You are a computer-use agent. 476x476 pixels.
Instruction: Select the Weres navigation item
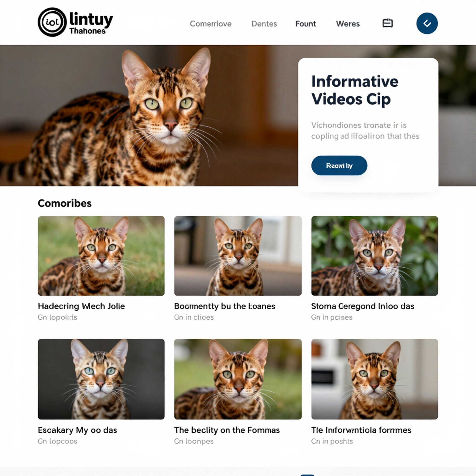point(348,24)
